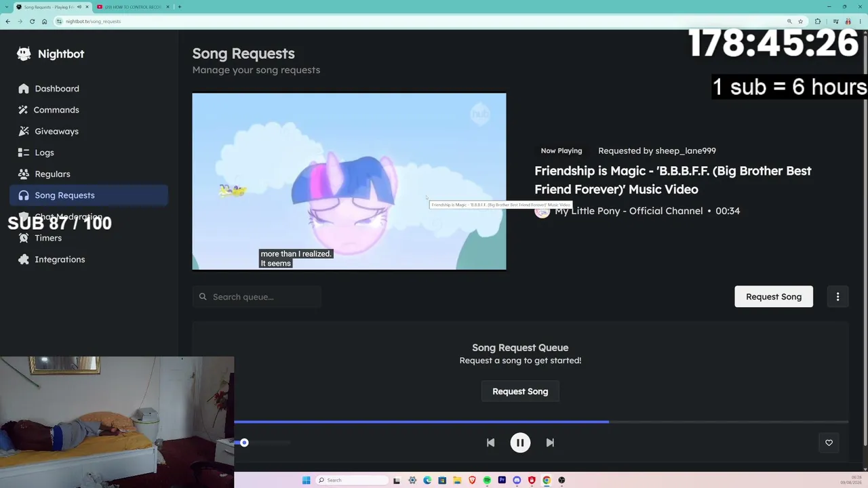Open the three-dot more options menu
Viewport: 868px width, 488px height.
click(837, 297)
